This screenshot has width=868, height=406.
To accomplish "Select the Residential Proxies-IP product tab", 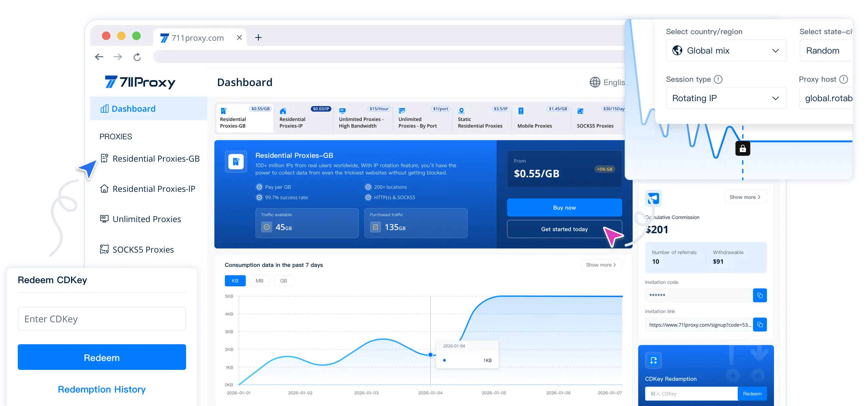I will tap(304, 118).
